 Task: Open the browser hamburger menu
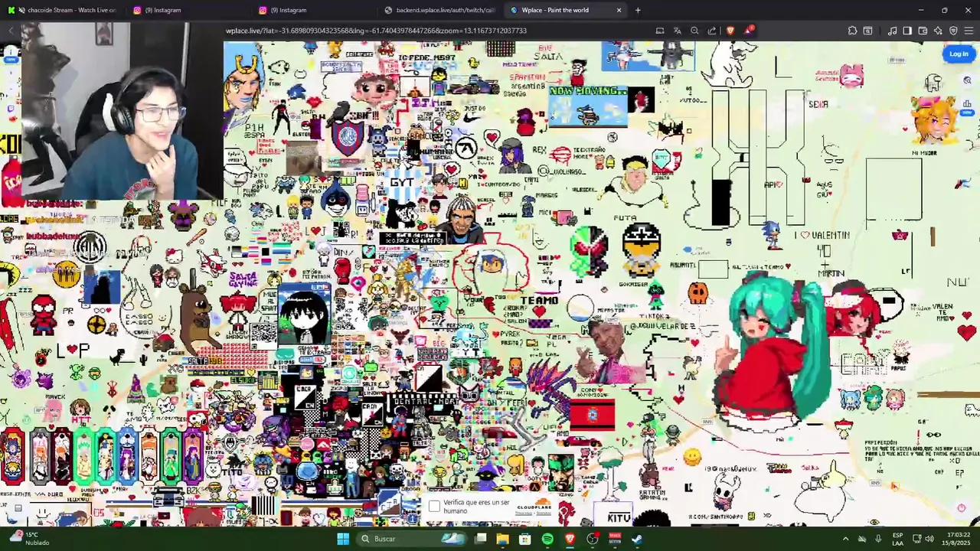(969, 31)
